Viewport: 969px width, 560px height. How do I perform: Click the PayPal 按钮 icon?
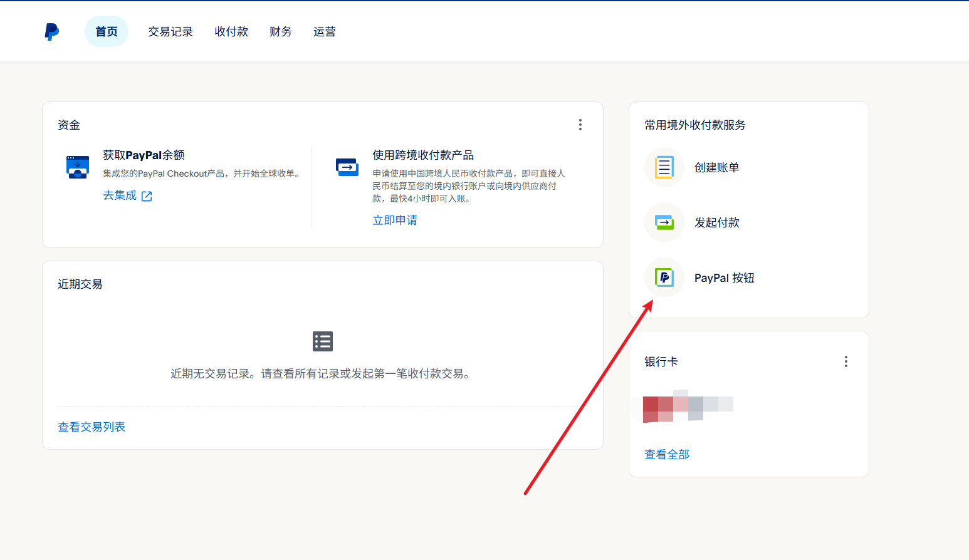point(664,277)
